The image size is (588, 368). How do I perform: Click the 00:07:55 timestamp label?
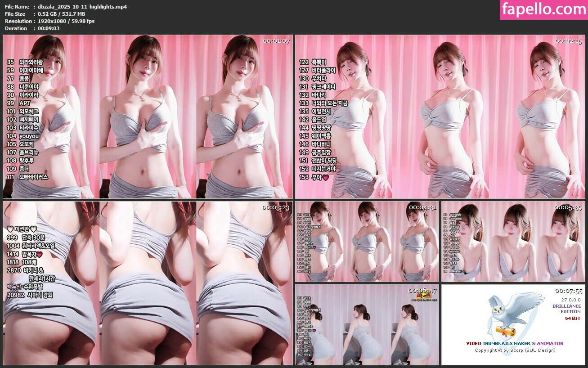point(569,291)
